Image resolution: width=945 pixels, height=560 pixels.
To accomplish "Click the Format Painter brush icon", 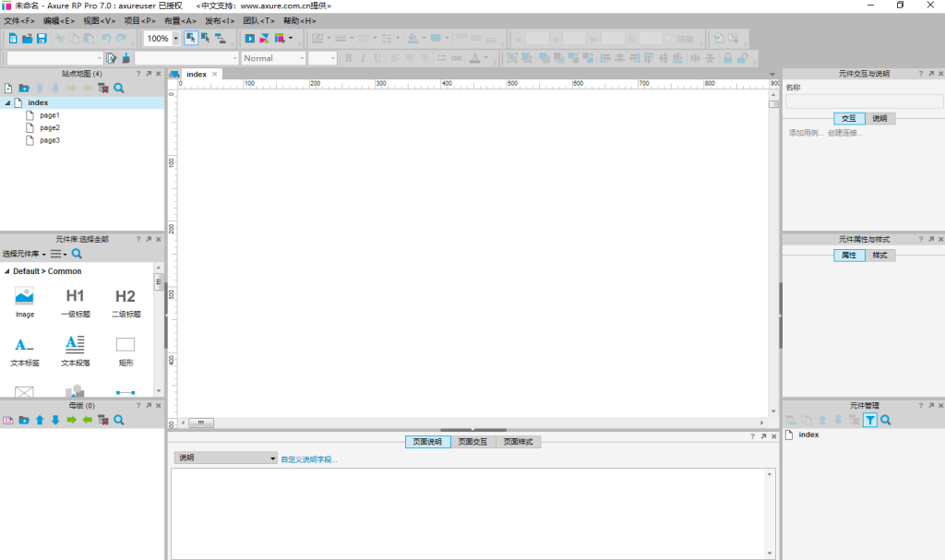I will pyautogui.click(x=126, y=58).
